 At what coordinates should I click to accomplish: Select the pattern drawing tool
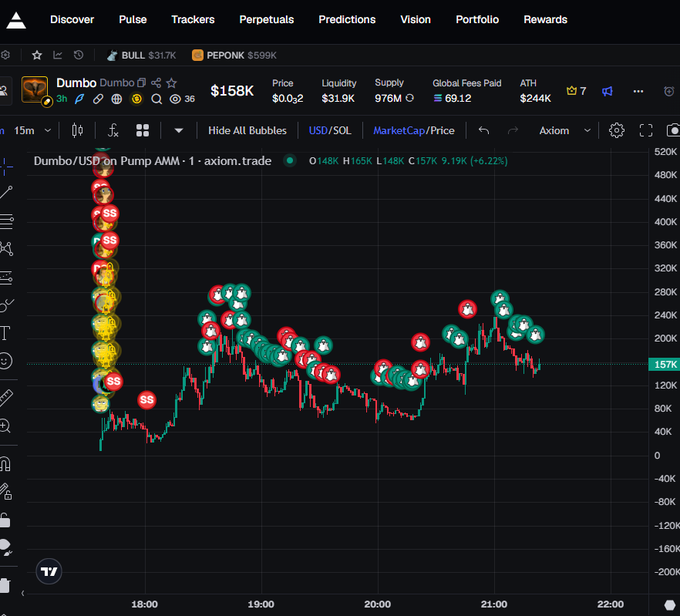(7, 249)
